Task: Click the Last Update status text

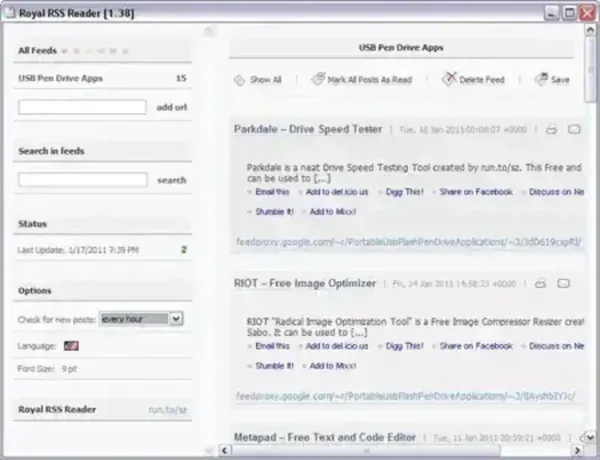Action: tap(78, 250)
